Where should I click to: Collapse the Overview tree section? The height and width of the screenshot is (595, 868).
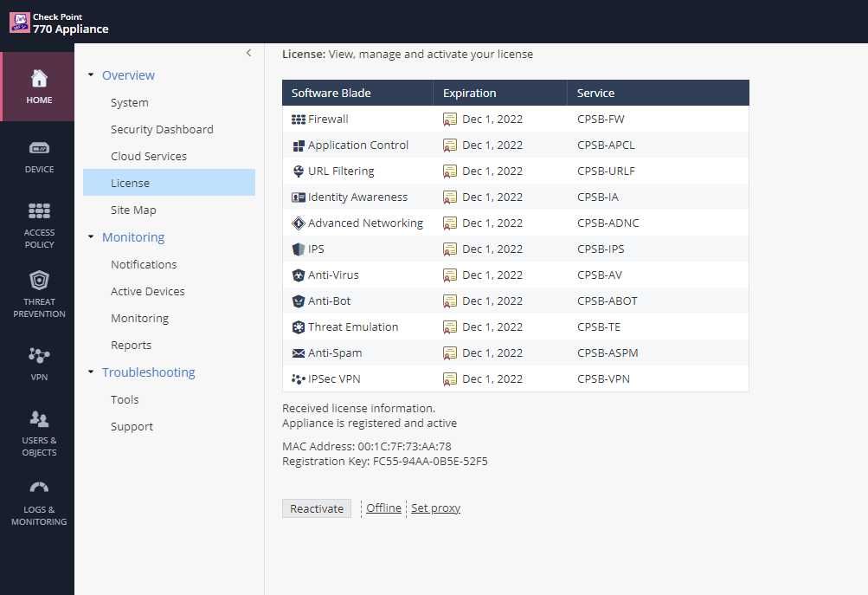tap(91, 74)
